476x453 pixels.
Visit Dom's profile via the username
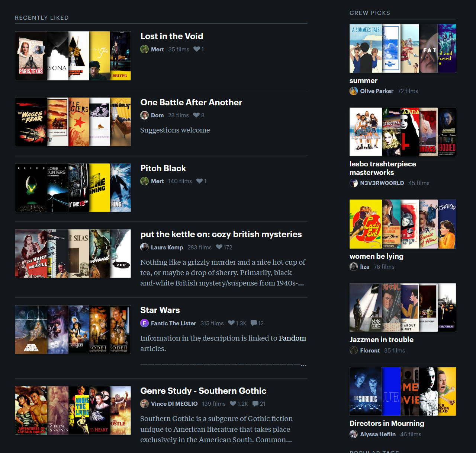[157, 115]
